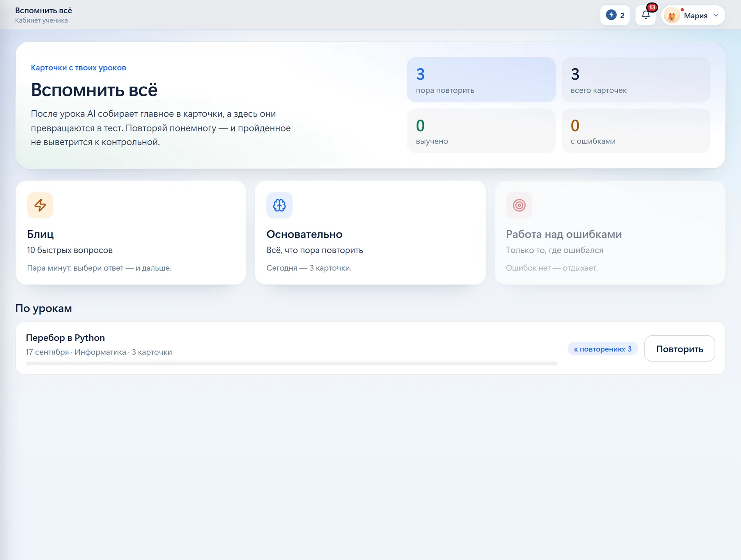The image size is (741, 560).
Task: Click '17 сентября · Информатика · 3 карточки' text
Action: pyautogui.click(x=99, y=352)
